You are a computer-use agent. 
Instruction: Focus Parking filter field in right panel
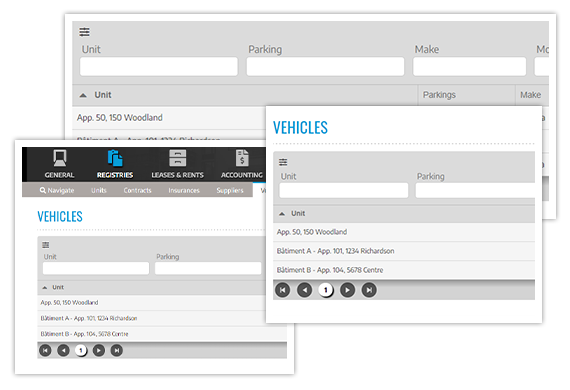[475, 190]
